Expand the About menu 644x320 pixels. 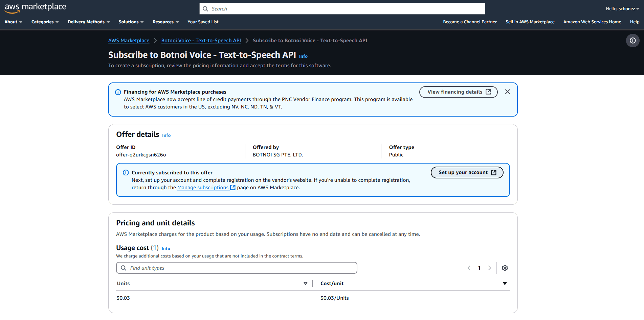(x=14, y=22)
